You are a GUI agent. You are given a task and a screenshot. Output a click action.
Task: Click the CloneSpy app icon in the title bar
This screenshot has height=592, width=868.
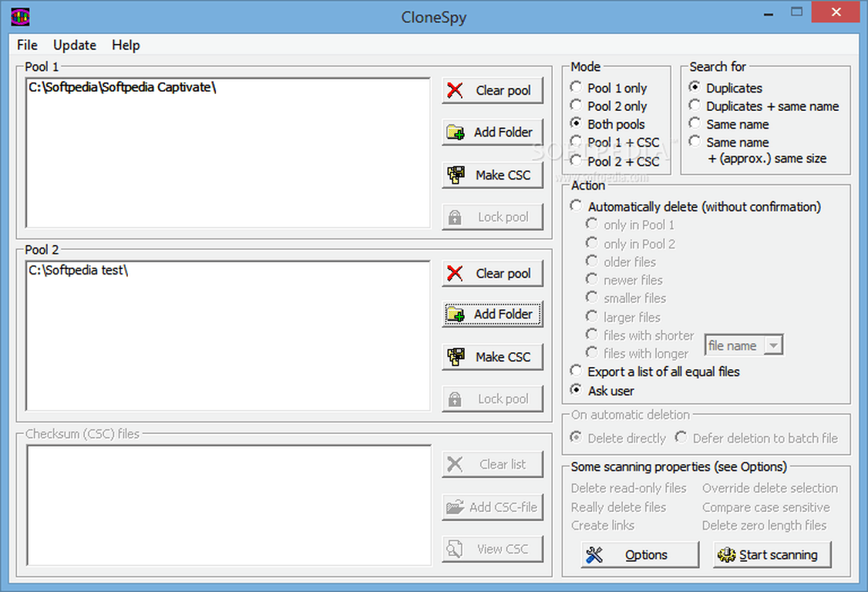click(21, 17)
